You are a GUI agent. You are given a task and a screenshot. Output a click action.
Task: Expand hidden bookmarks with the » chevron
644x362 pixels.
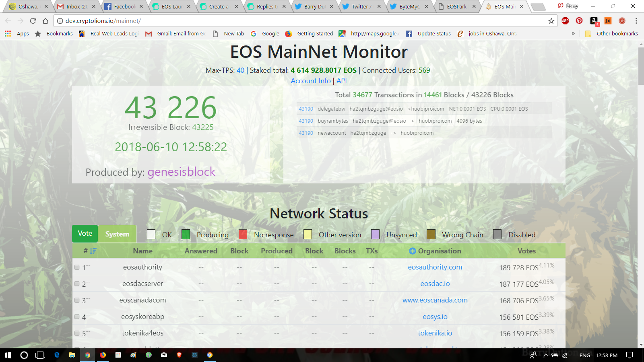(x=573, y=34)
